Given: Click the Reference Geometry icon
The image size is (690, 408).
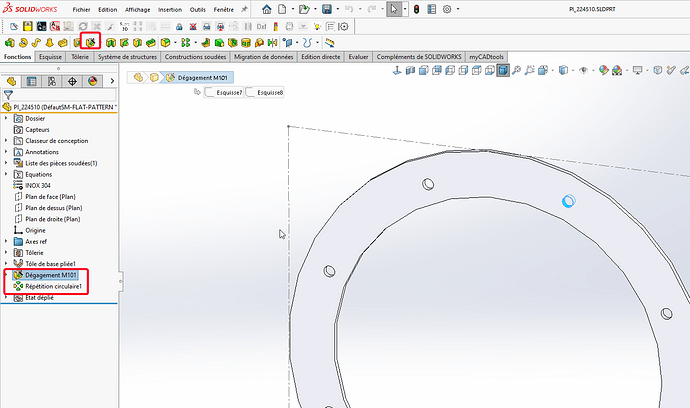Looking at the screenshot, I should tap(288, 43).
